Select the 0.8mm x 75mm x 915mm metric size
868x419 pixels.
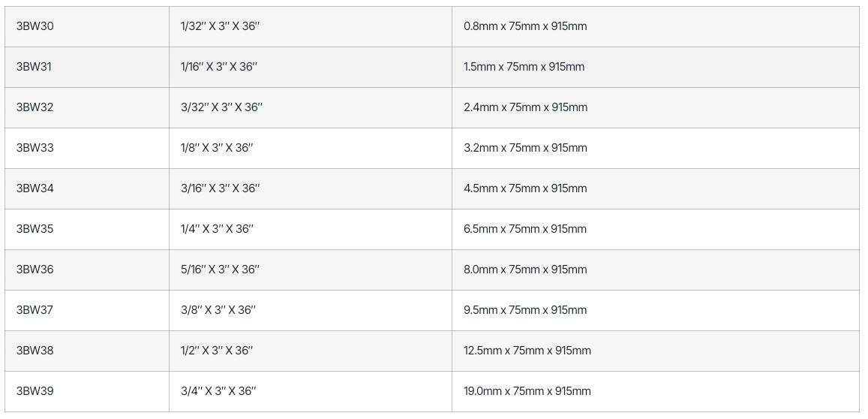[x=525, y=26]
